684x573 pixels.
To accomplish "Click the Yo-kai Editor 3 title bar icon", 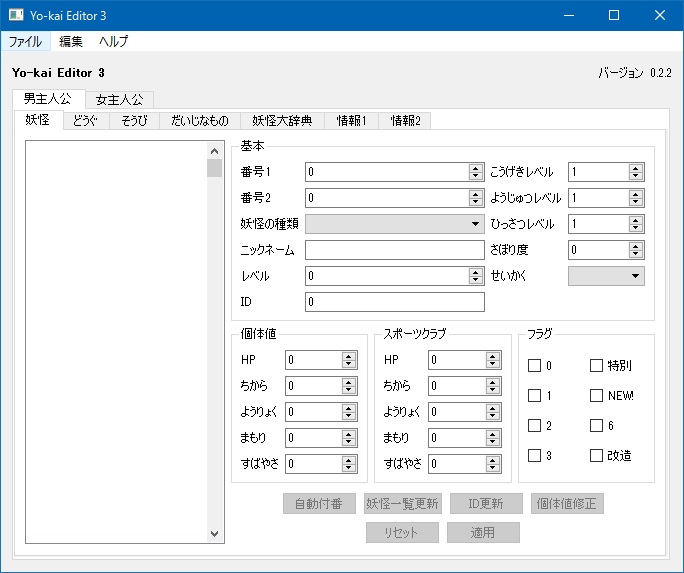I will coord(16,15).
